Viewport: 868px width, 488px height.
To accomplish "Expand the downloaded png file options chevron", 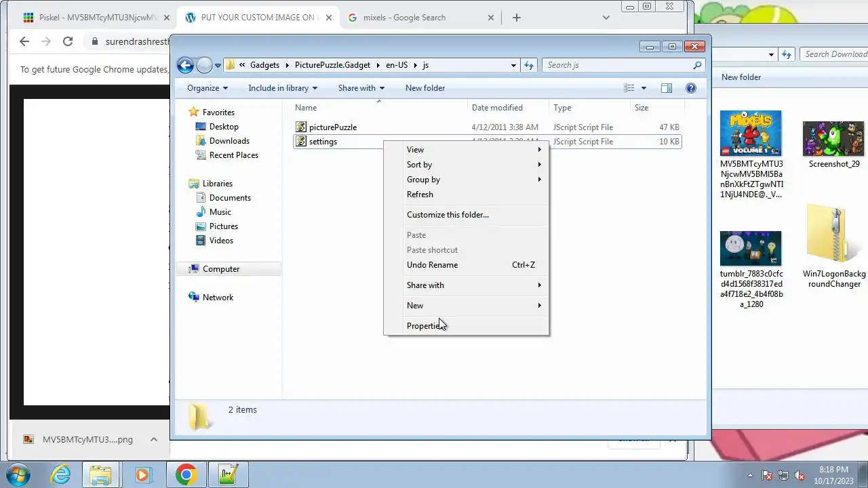I will 154,439.
